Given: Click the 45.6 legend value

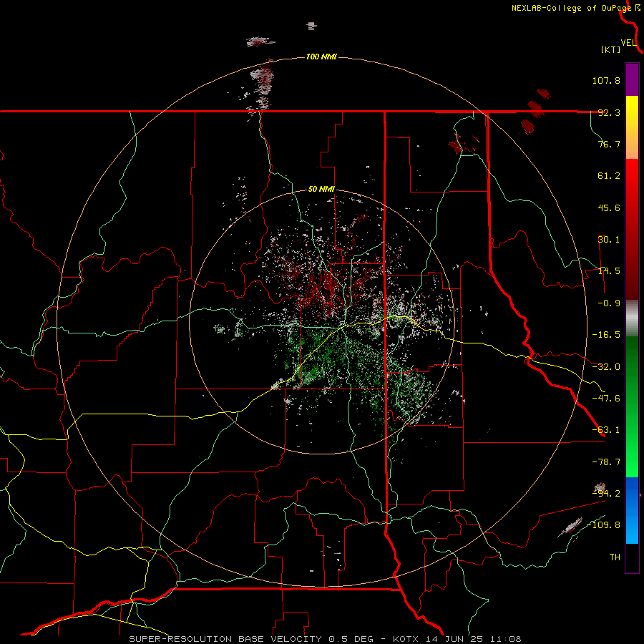Looking at the screenshot, I should pyautogui.click(x=609, y=208).
